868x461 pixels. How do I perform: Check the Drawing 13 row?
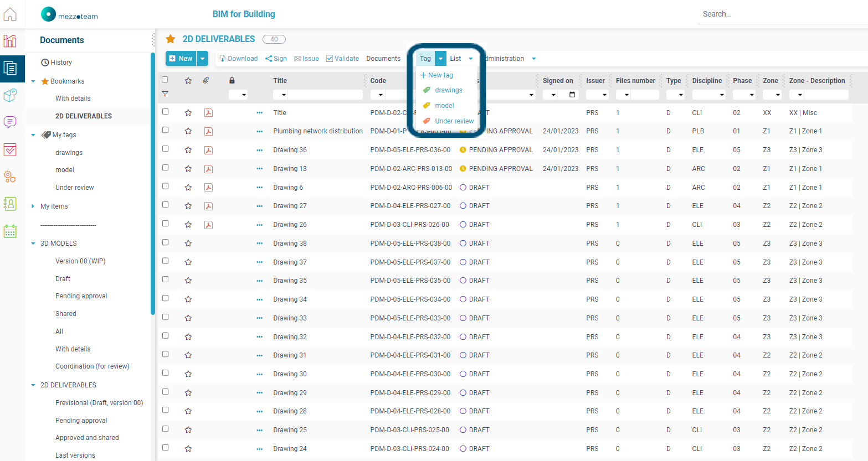165,168
